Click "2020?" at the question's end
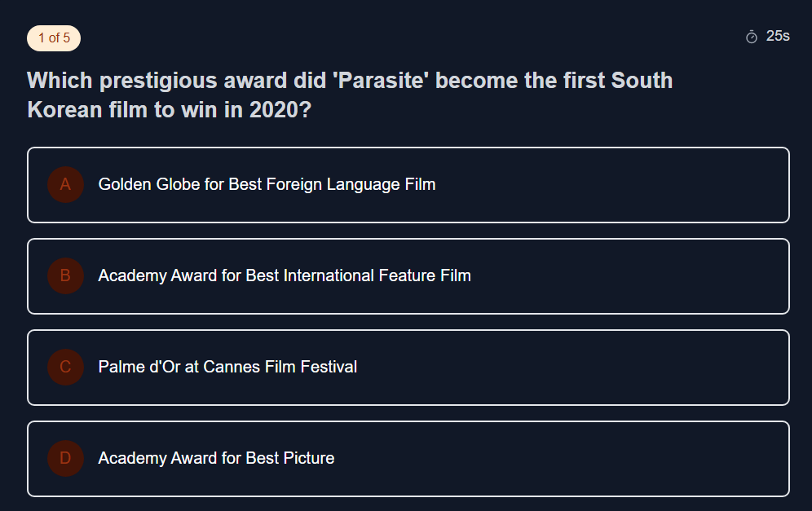812x511 pixels. pos(280,110)
